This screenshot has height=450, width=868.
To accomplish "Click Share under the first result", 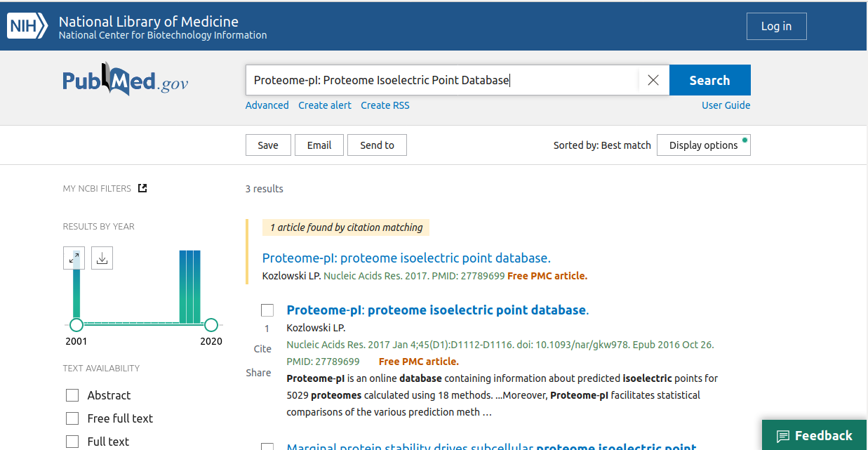I will 258,373.
